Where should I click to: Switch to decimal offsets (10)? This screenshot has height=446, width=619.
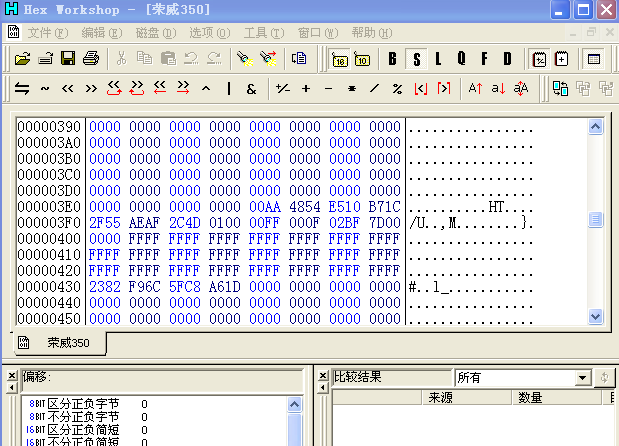pos(362,60)
